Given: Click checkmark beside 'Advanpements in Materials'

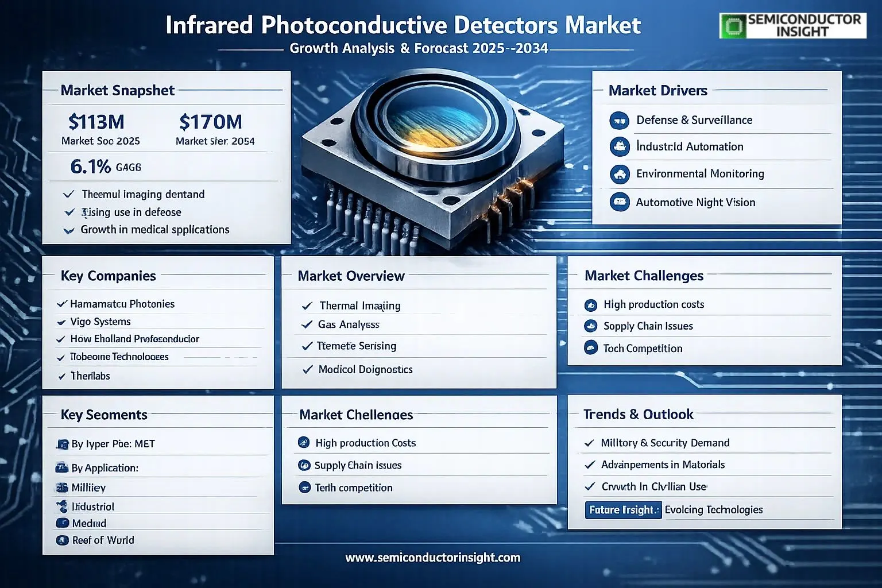Looking at the screenshot, I should click(x=589, y=465).
